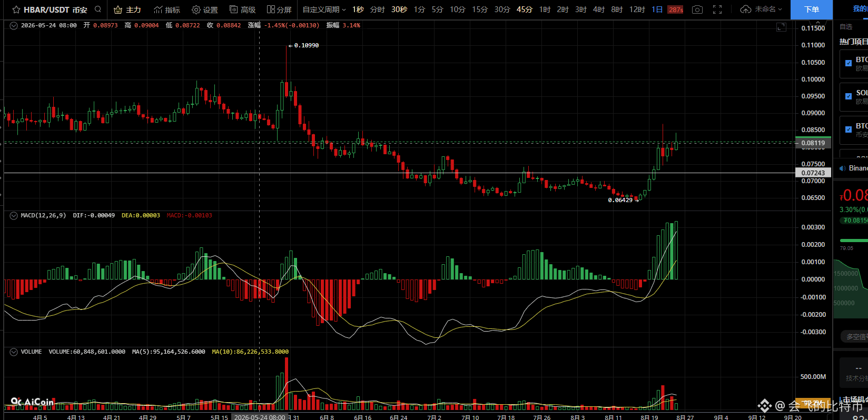Collapse the VOLUME indicator pane

coord(14,352)
